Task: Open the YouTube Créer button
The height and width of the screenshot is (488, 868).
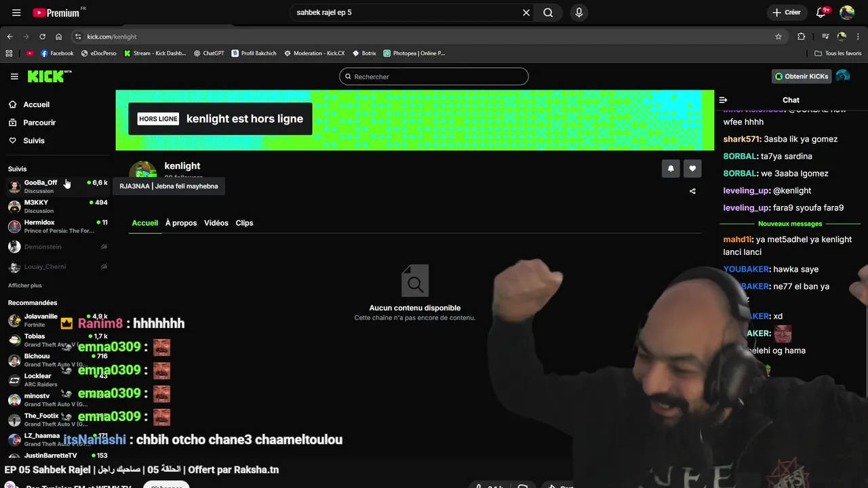Action: [x=787, y=12]
